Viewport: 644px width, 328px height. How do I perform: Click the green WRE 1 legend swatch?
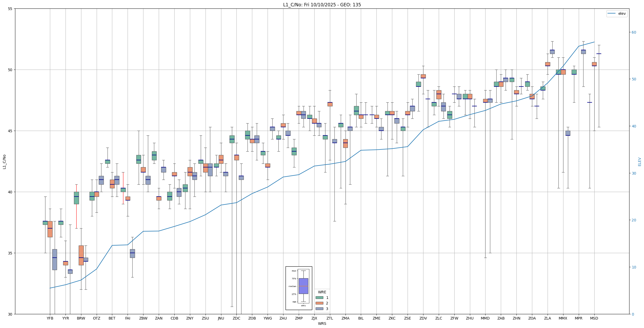coord(319,298)
